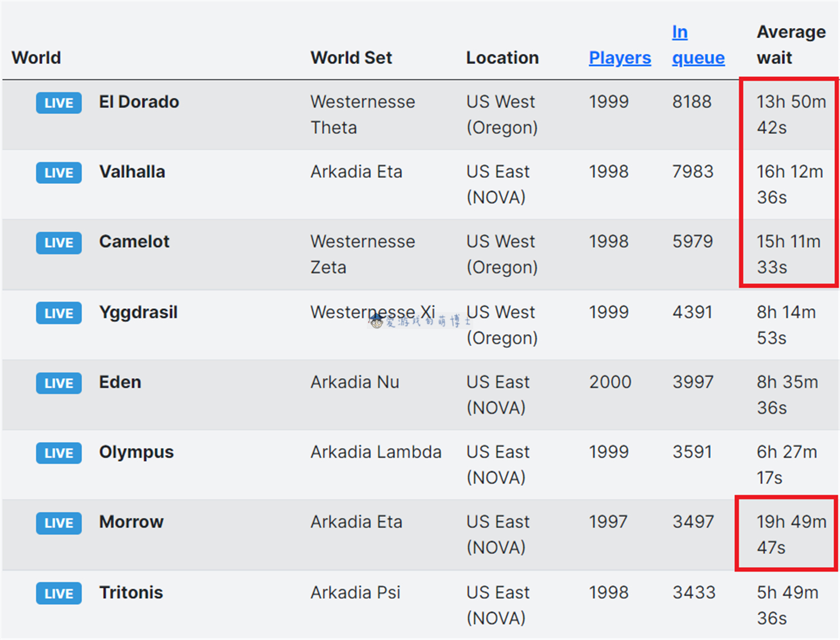
Task: Select the El Dorado world name
Action: (x=139, y=102)
